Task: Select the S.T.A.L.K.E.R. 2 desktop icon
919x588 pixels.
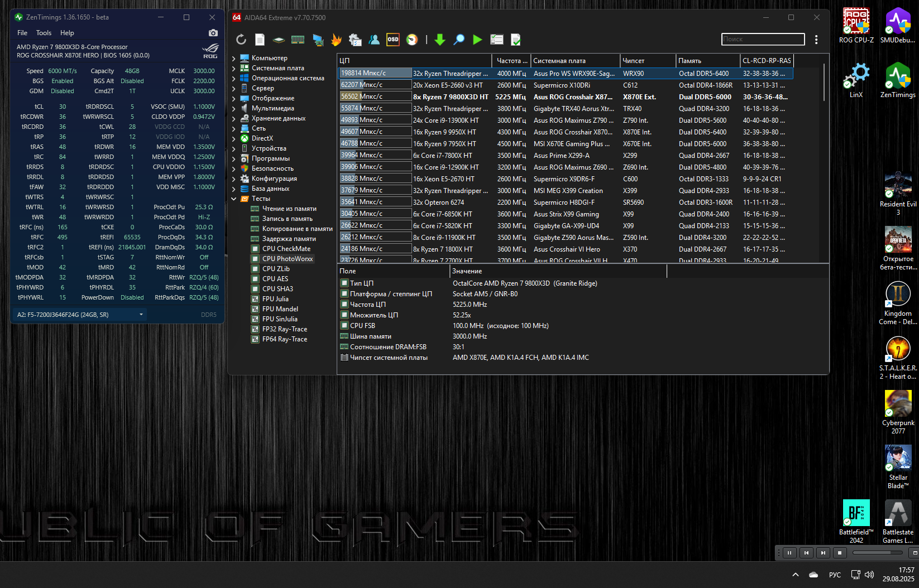Action: 898,358
